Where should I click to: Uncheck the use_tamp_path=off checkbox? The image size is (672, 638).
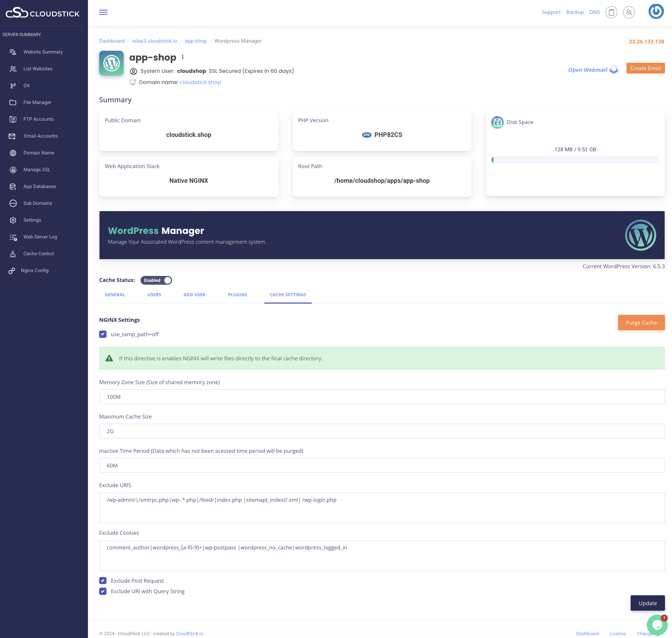(103, 334)
